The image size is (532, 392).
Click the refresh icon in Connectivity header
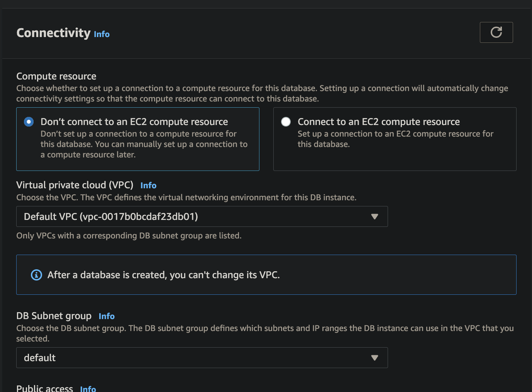click(x=496, y=32)
